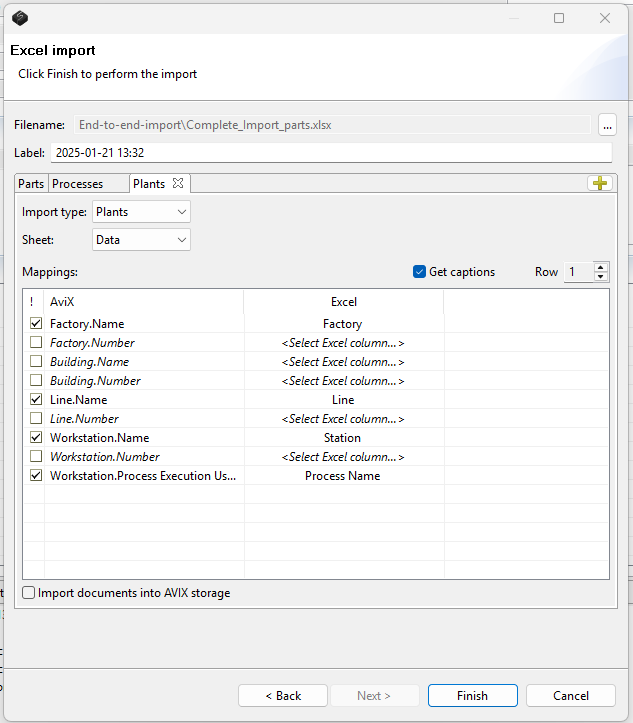
Task: Increase Row value with up arrow
Action: pyautogui.click(x=600, y=267)
